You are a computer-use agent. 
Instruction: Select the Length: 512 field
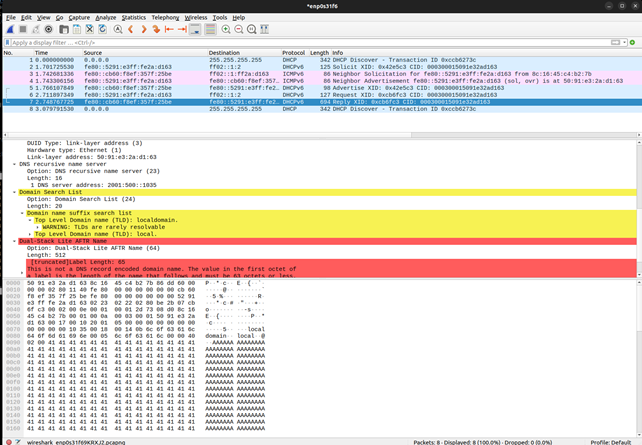pyautogui.click(x=46, y=255)
